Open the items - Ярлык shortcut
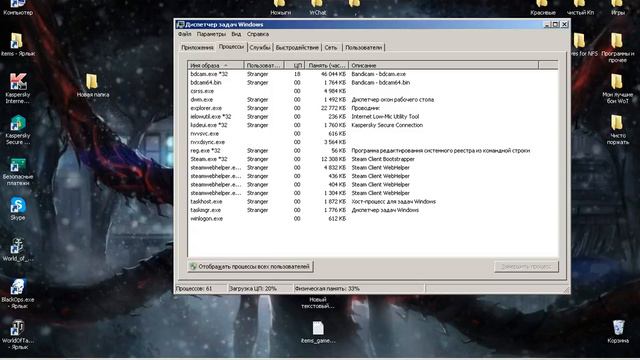Screen dimensions: 640x360 (17, 41)
